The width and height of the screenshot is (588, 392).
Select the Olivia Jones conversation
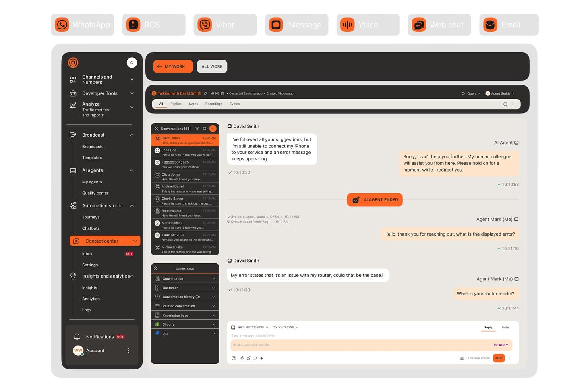point(185,177)
